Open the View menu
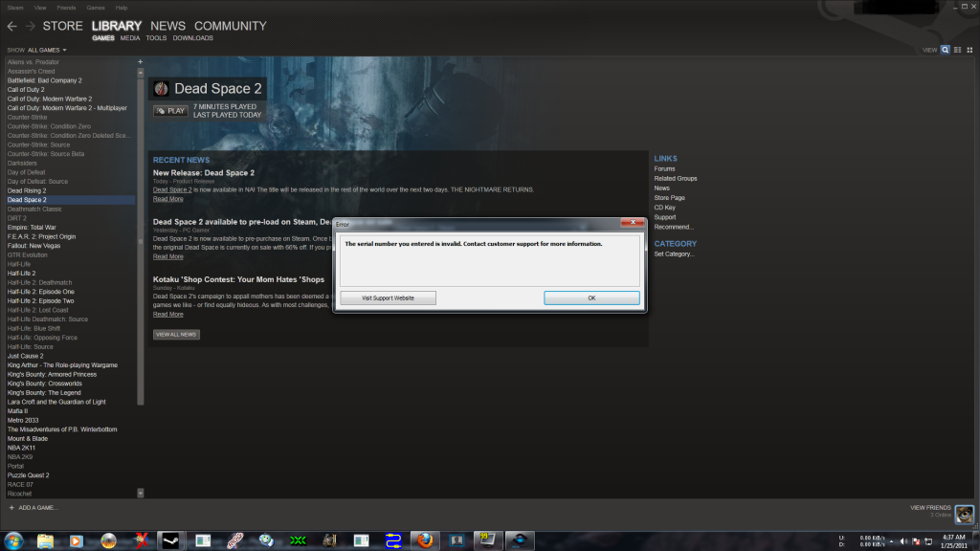The image size is (980, 551). (40, 8)
